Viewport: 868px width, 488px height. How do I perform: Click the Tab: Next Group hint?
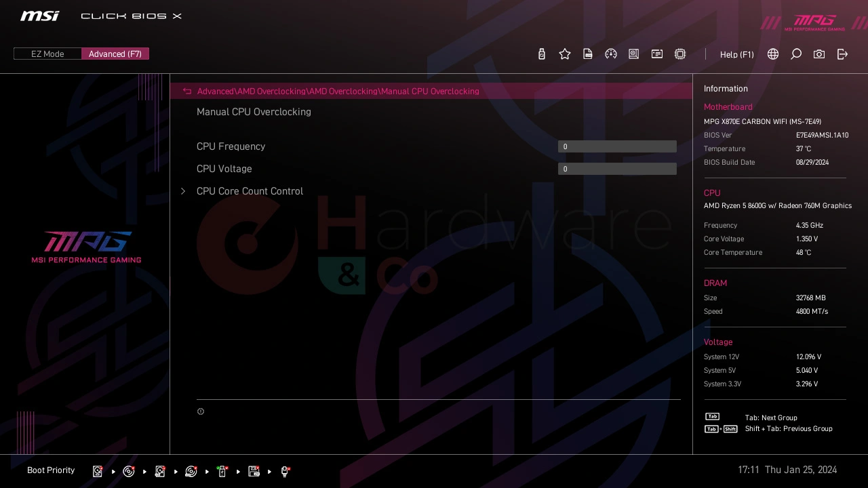pyautogui.click(x=771, y=418)
